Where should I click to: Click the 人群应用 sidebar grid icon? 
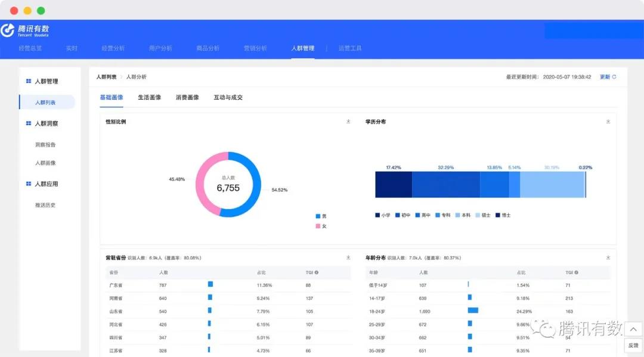29,184
